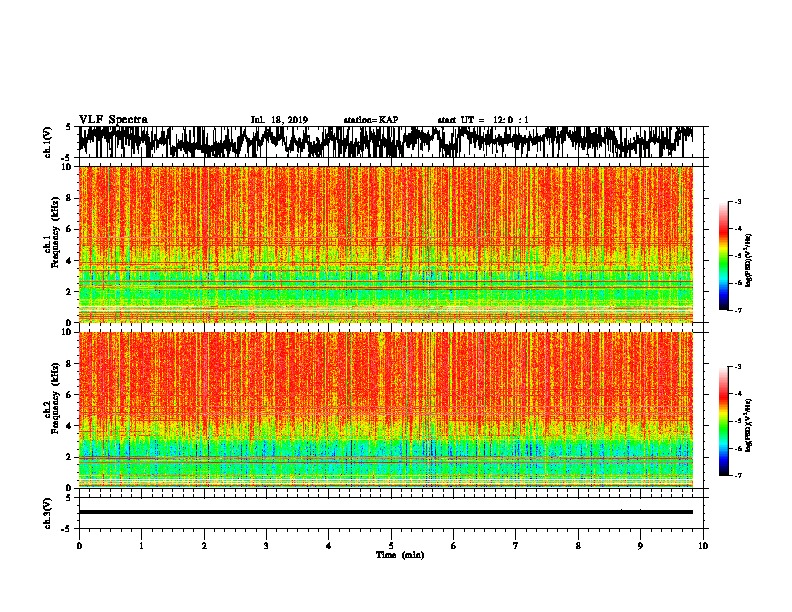Click time axis tick label "2"

[x=204, y=546]
